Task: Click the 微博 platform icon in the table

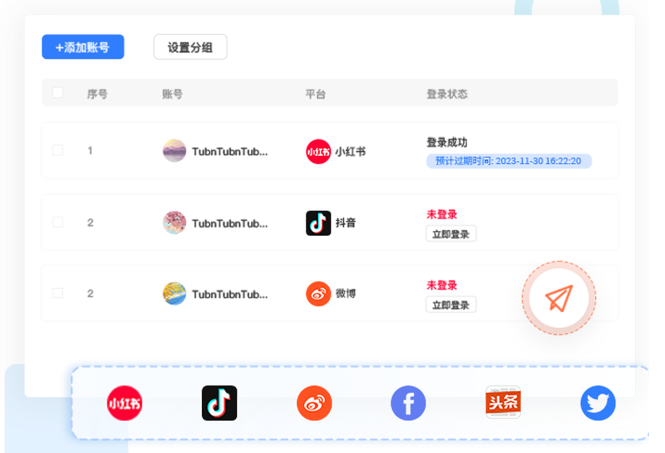Action: click(318, 294)
